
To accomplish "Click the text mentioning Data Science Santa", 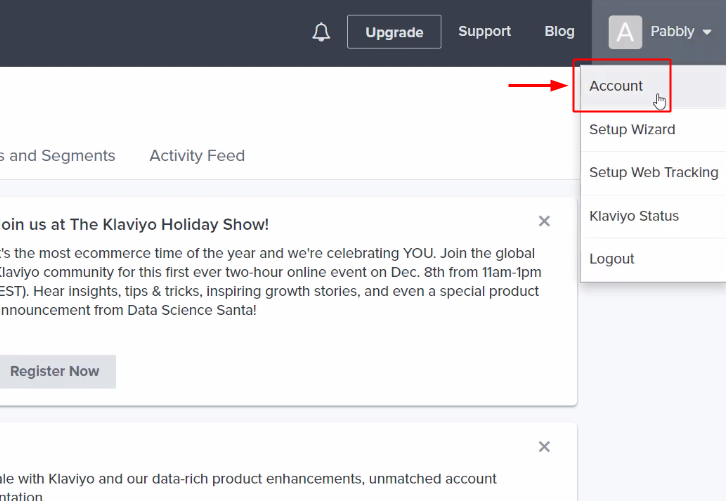I will [x=128, y=310].
